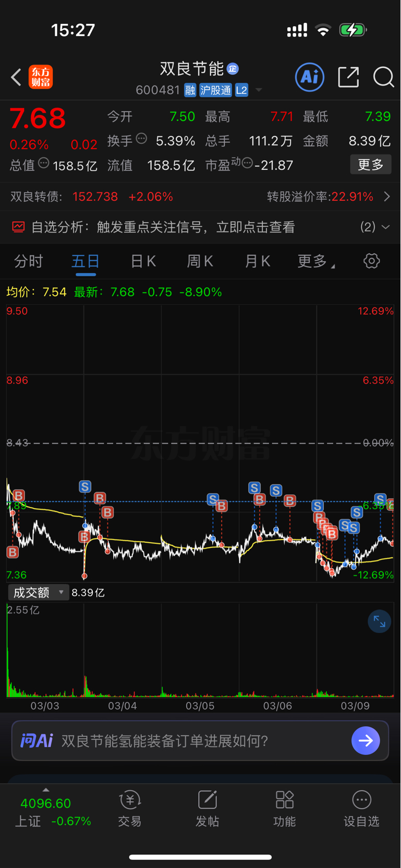Send the 问Ai question arrow button
The height and width of the screenshot is (868, 401).
[366, 740]
